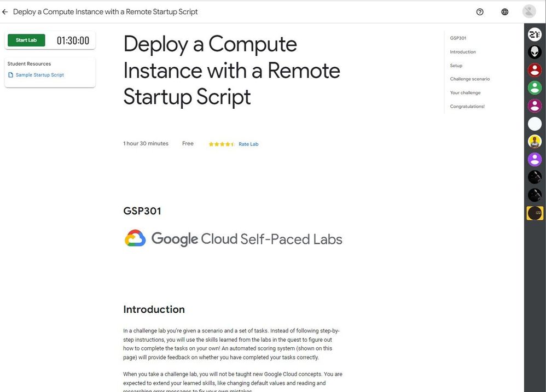
Task: Click the 01:30:00 lab timer
Action: [73, 40]
